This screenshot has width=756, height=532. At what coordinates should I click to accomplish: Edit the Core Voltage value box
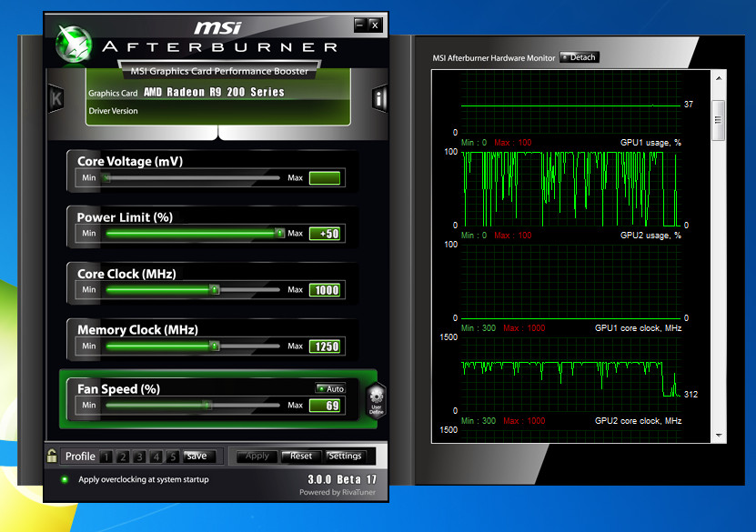(x=325, y=178)
